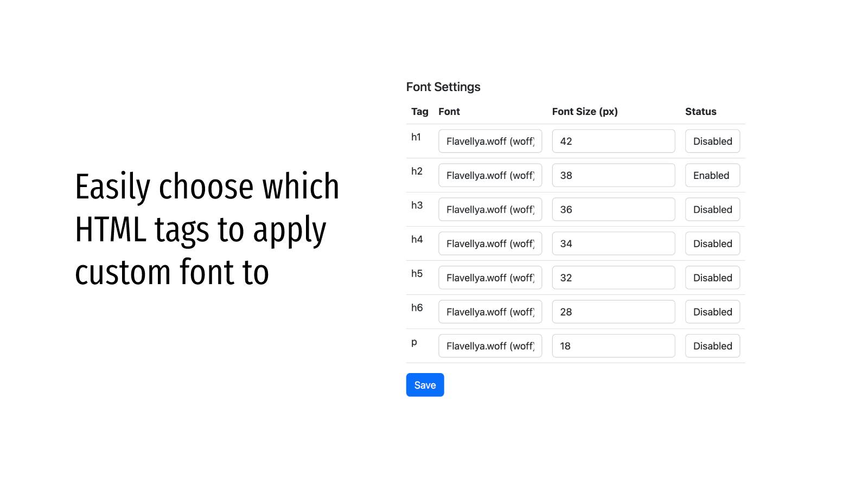Enable custom font for h4 tag
Screen dimensions: 868x488
[x=712, y=243]
